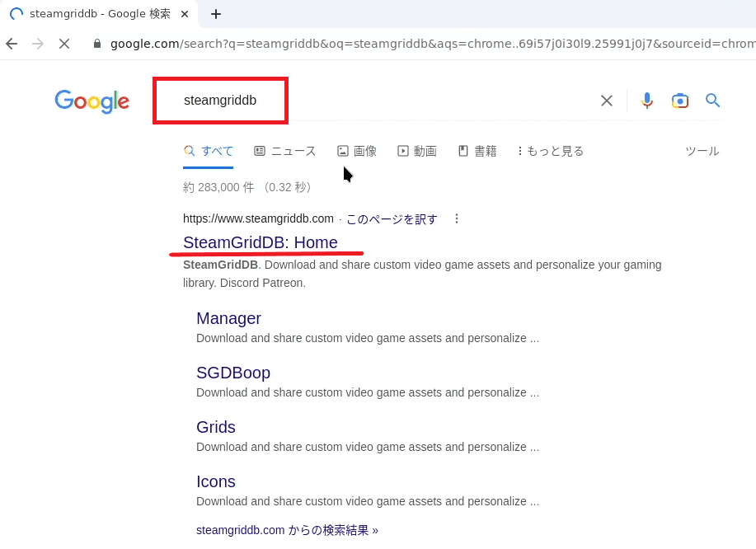756x549 pixels.
Task: Open a new tab with the plus button
Action: (x=216, y=14)
